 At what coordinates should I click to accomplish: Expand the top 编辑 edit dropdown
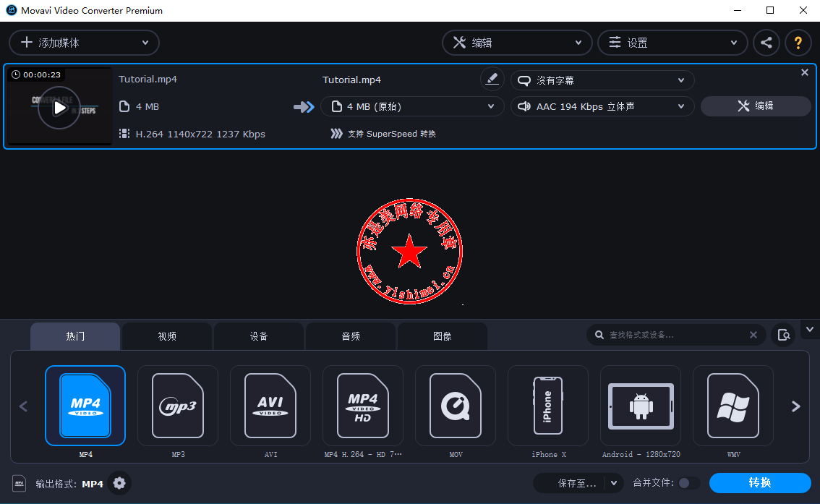point(517,43)
